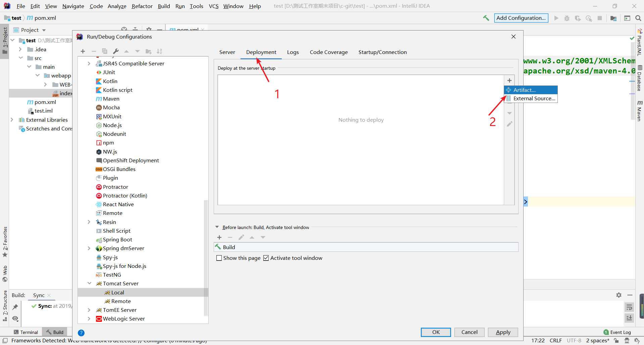Viewport: 644px width, 345px height.
Task: Toggle Activate tool window checkbox
Action: pyautogui.click(x=266, y=258)
